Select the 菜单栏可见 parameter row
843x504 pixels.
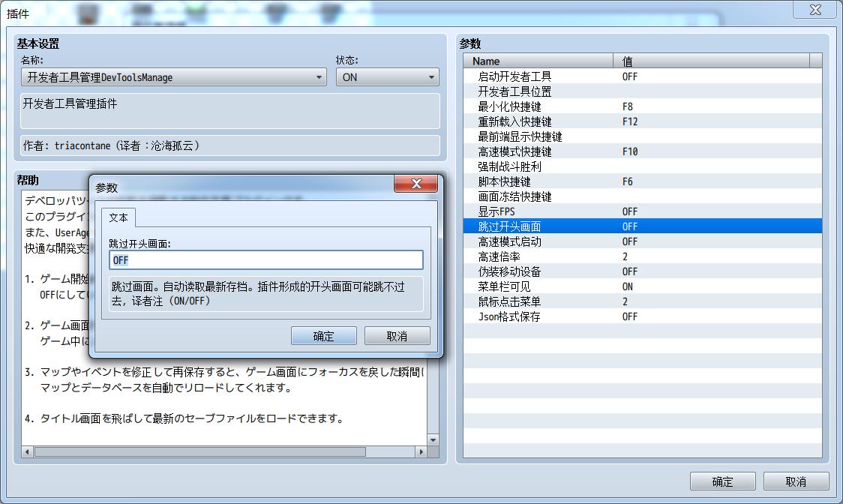pos(643,286)
